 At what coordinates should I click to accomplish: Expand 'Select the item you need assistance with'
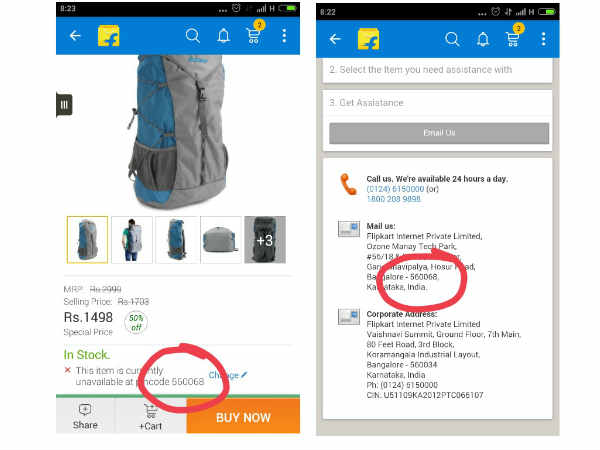(437, 70)
